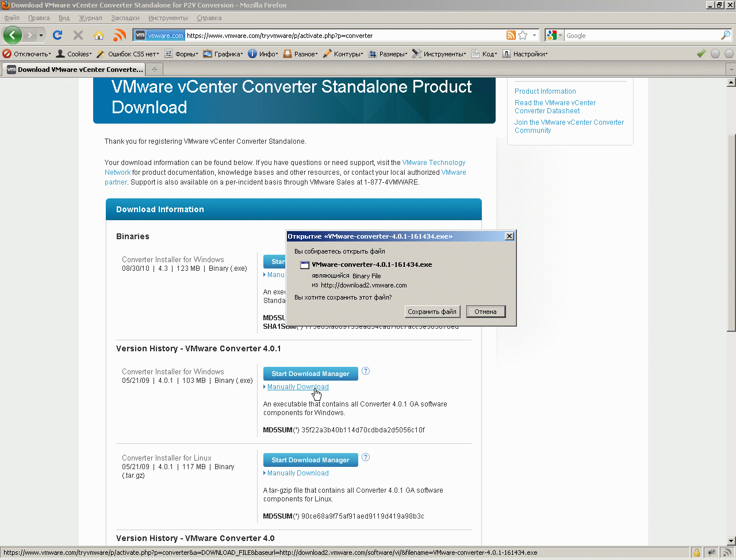Click Manually Download for the Linux installer
The height and width of the screenshot is (560, 736).
point(298,473)
